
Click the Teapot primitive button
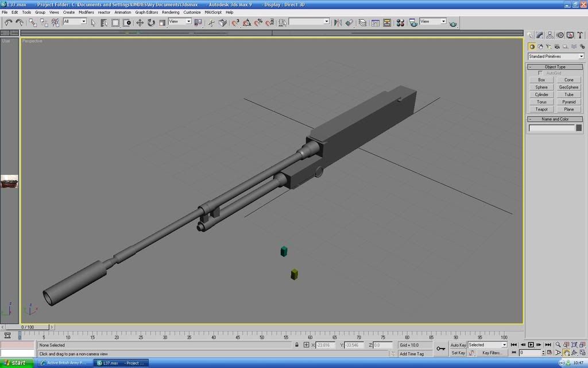541,109
